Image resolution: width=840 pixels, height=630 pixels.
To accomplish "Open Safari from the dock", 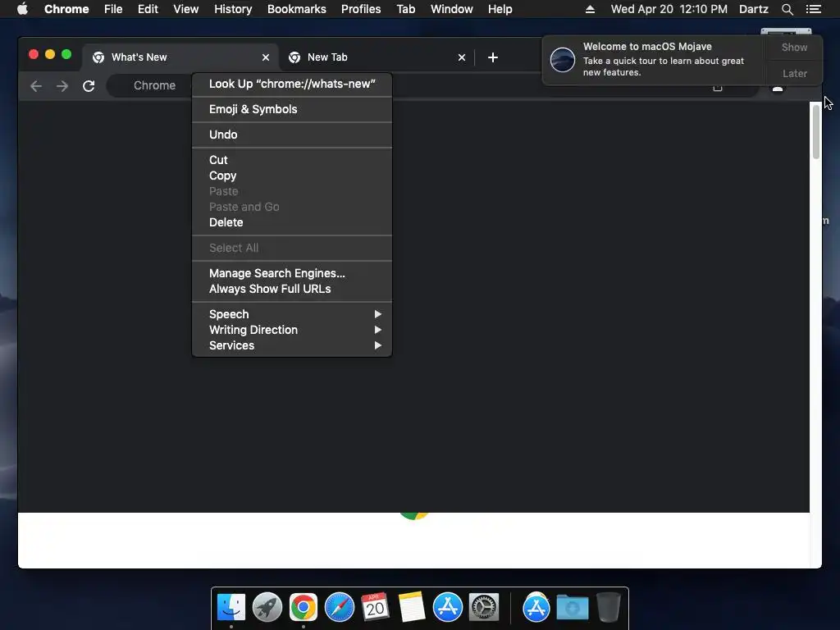I will 340,607.
